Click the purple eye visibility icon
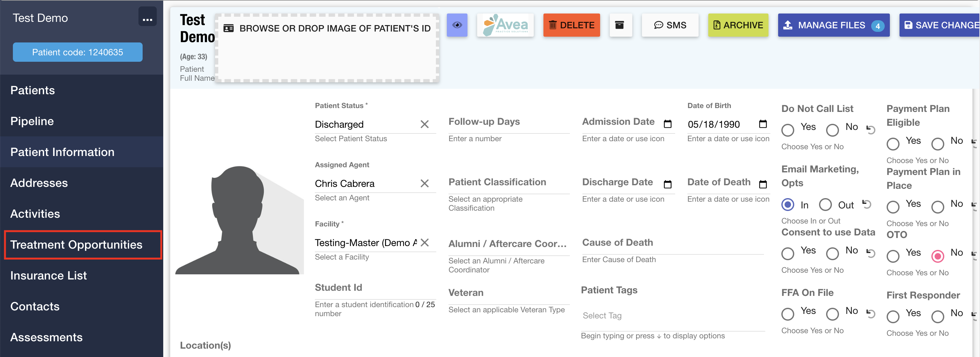This screenshot has height=357, width=980. (457, 25)
